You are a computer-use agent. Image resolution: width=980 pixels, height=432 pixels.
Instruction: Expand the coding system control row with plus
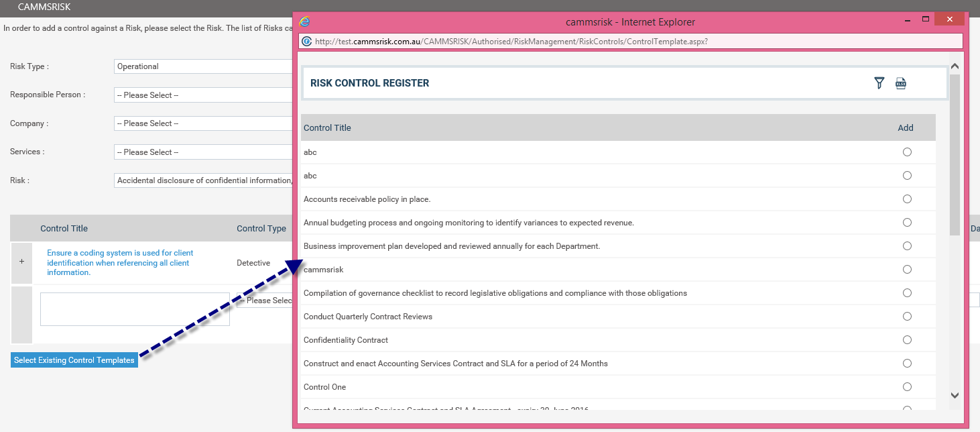pos(21,262)
